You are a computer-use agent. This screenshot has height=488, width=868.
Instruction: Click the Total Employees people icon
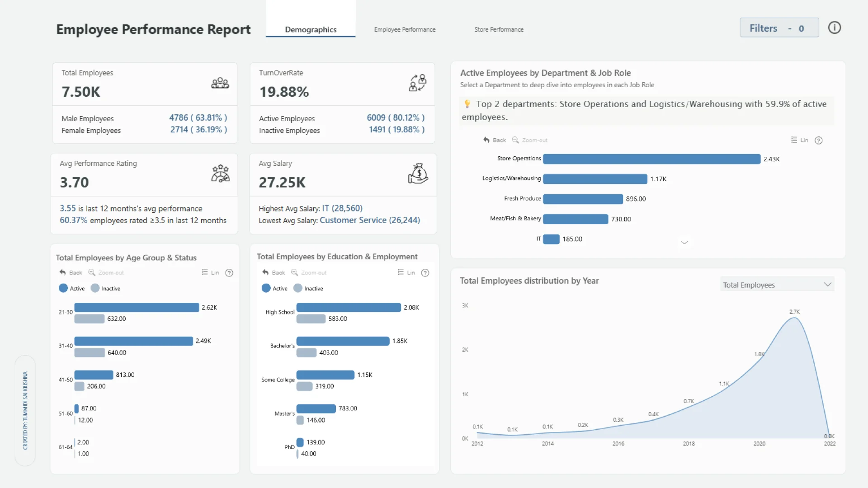coord(220,83)
